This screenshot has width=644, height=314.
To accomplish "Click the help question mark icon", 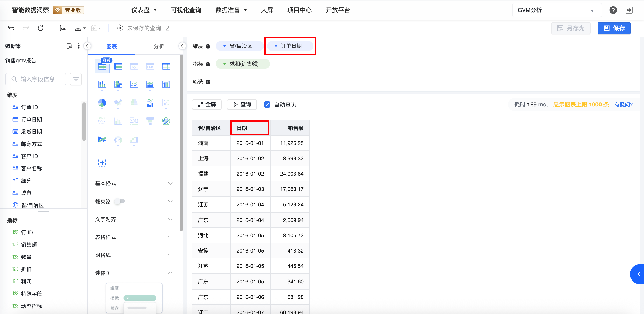I will click(x=613, y=10).
